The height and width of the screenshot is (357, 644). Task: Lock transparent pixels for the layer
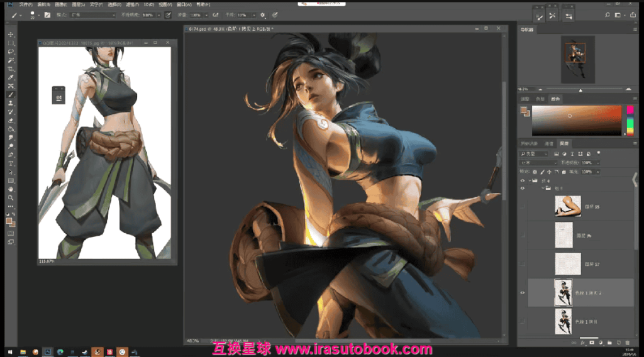[535, 172]
